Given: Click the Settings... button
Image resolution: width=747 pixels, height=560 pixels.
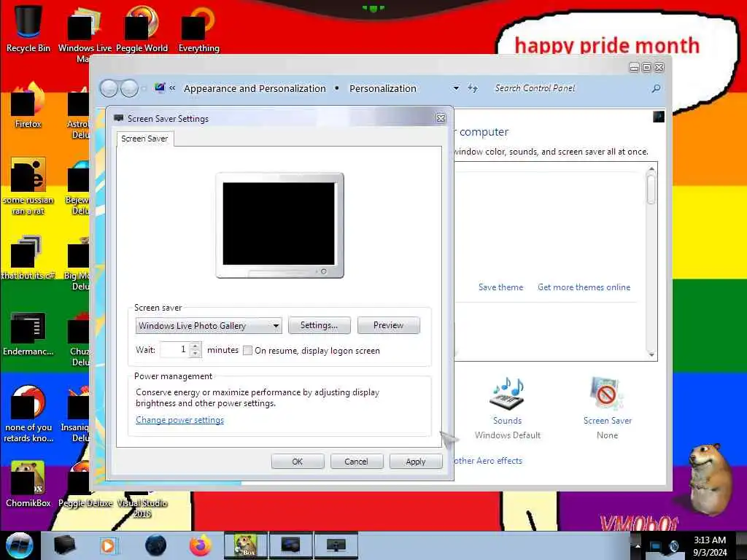Looking at the screenshot, I should [x=320, y=325].
